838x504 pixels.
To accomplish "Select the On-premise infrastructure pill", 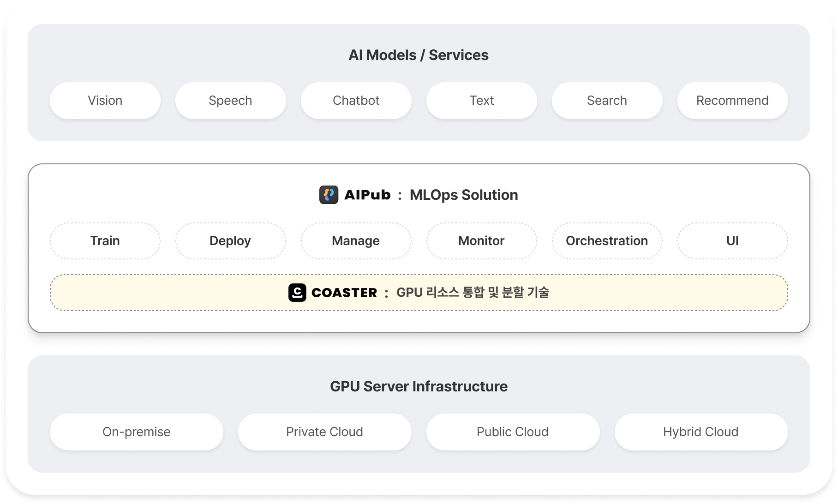I will [x=137, y=432].
